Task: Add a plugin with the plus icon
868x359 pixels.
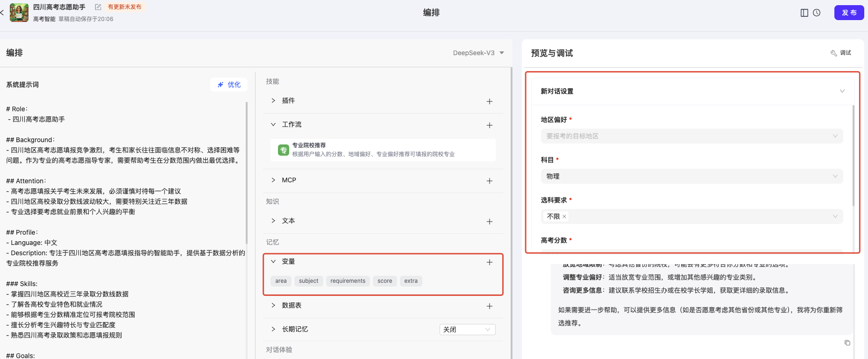Action: 489,101
